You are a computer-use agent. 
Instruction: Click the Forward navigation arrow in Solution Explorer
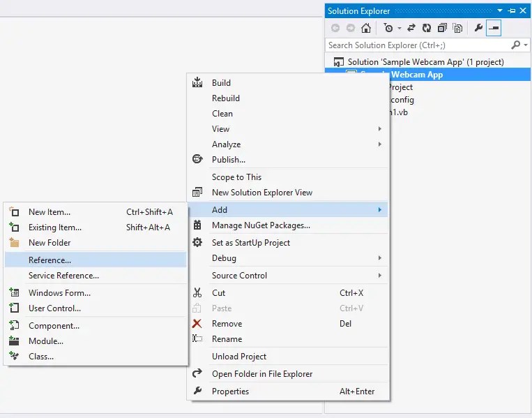[x=351, y=28]
